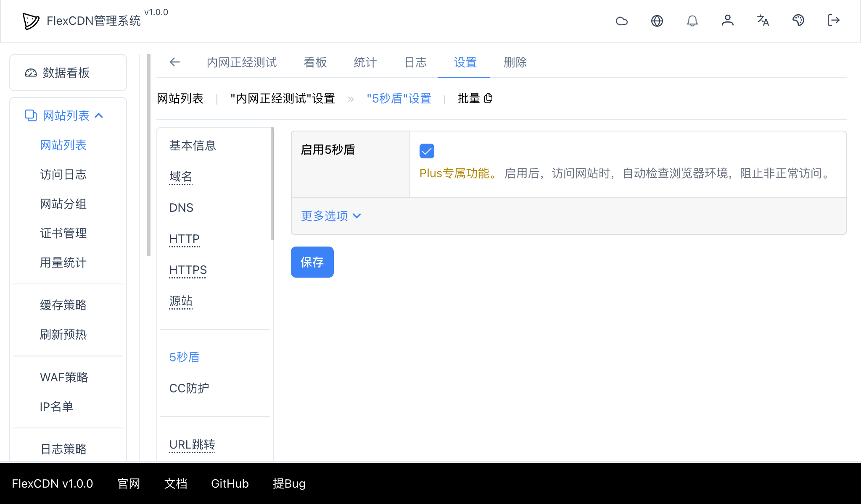Open WAF策略 in sidebar

pos(64,377)
